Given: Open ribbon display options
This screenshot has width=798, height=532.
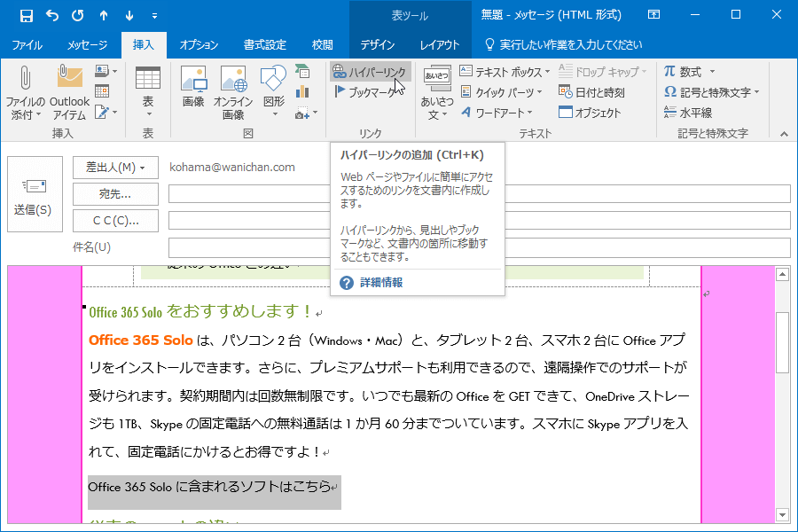Looking at the screenshot, I should [x=653, y=15].
